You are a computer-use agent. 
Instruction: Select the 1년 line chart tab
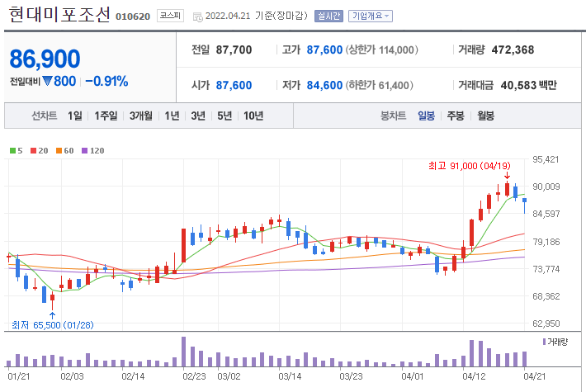(x=172, y=116)
